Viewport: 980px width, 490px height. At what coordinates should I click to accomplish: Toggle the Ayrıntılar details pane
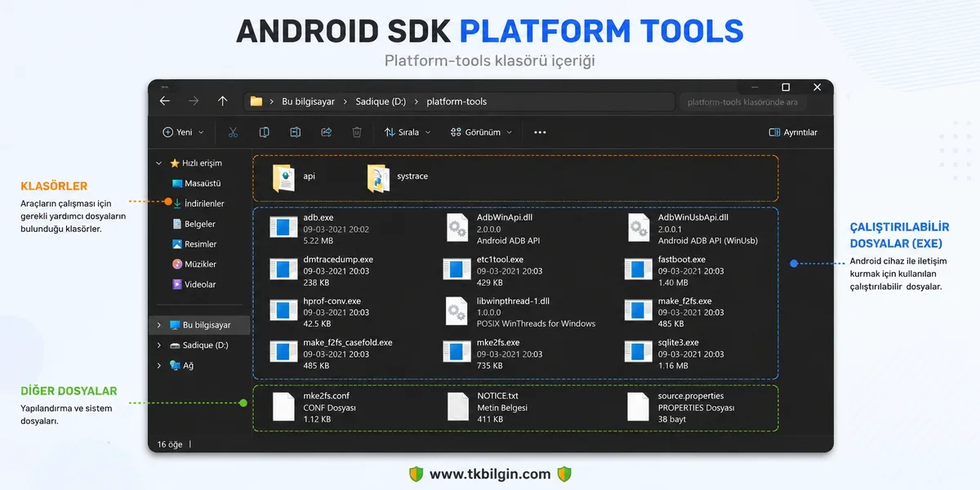click(793, 132)
